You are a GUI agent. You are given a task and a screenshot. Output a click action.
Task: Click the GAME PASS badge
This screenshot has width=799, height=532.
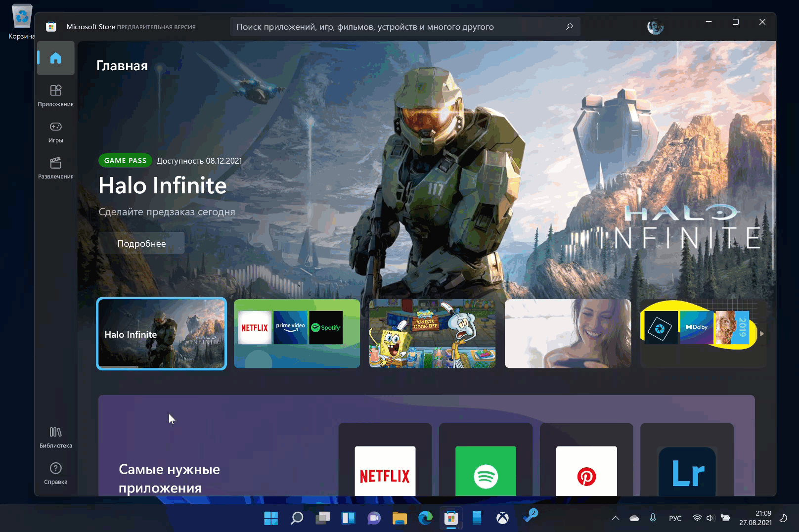(x=125, y=161)
